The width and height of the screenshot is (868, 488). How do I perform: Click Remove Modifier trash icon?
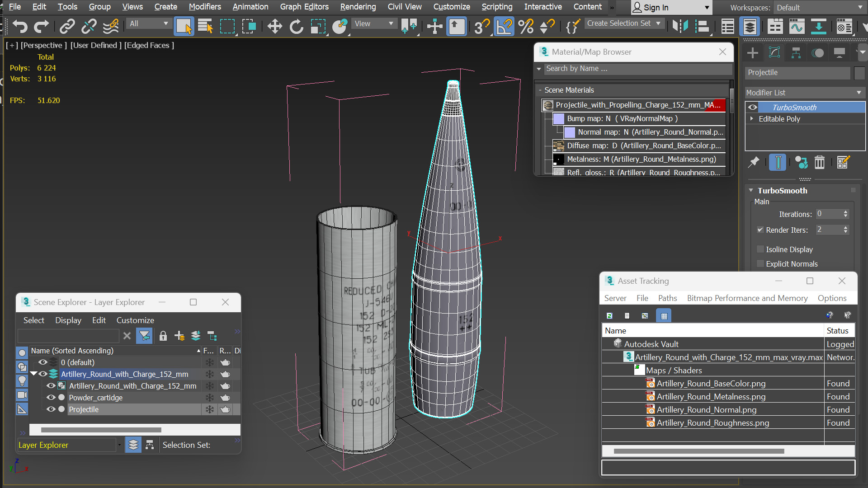click(820, 162)
